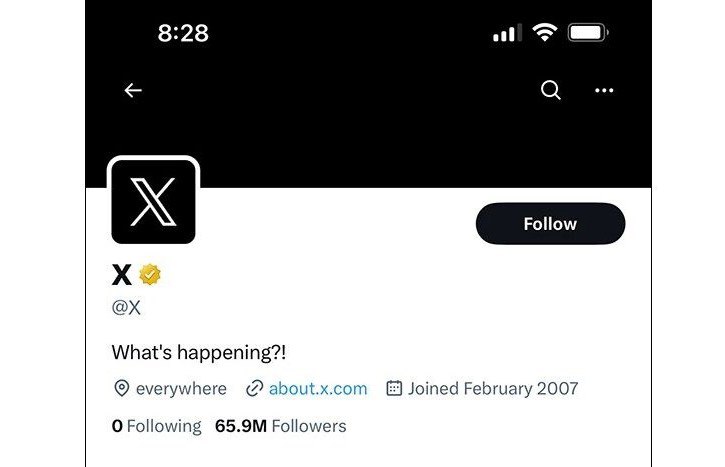The height and width of the screenshot is (467, 725).
Task: Tap the back arrow icon
Action: [133, 91]
